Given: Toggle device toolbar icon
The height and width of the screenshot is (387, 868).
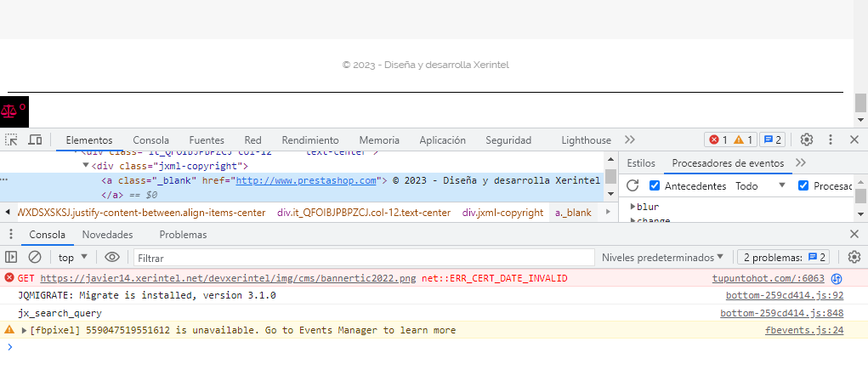Looking at the screenshot, I should 35,139.
